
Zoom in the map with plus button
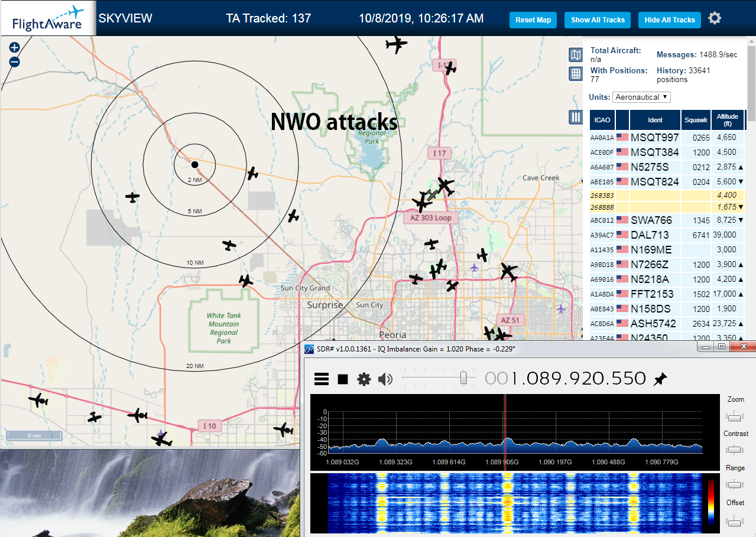point(15,47)
